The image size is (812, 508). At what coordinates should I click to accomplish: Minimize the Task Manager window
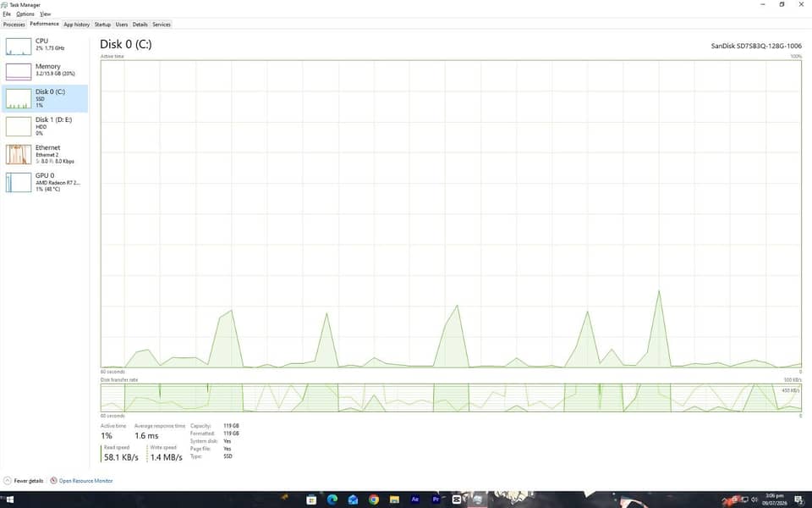(x=763, y=5)
